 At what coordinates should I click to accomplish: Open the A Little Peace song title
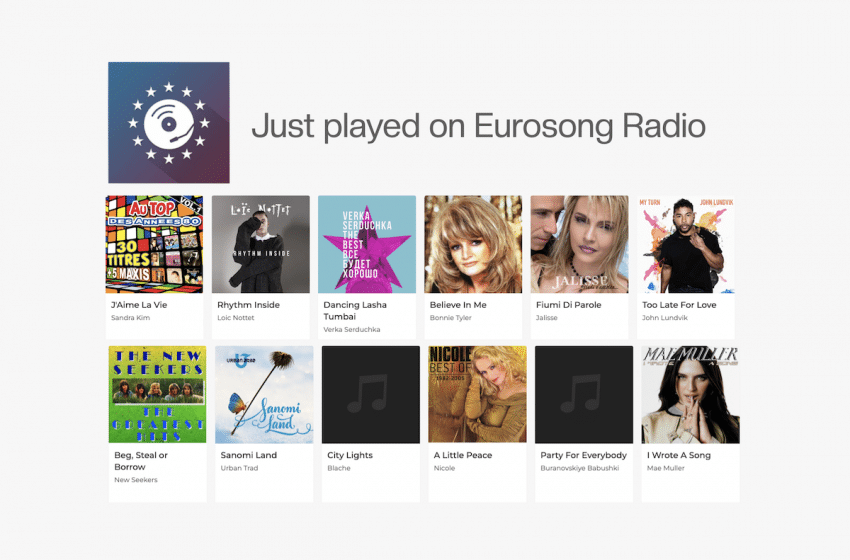(463, 455)
